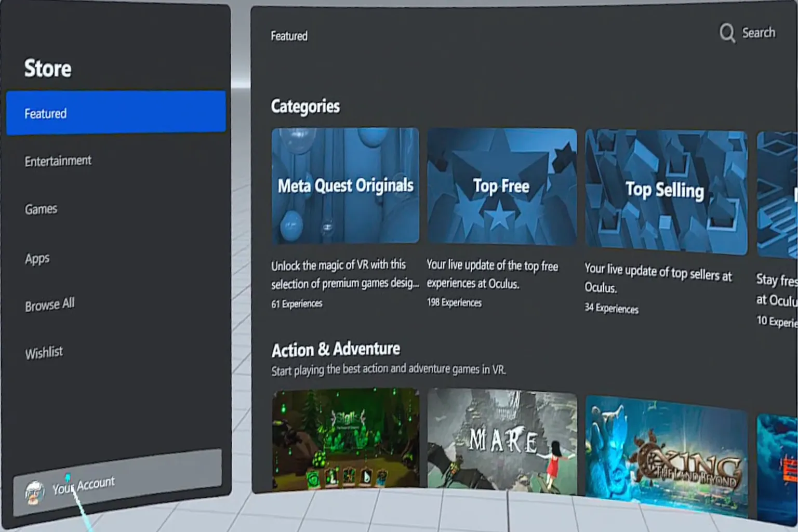
Task: Open your Wishlist
Action: 44,352
